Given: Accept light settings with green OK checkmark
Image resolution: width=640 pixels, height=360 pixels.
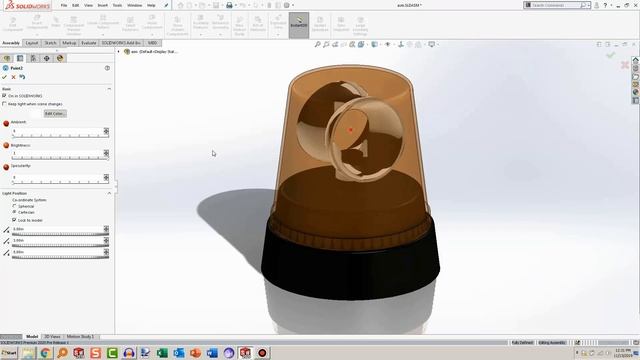Looking at the screenshot, I should [4, 77].
